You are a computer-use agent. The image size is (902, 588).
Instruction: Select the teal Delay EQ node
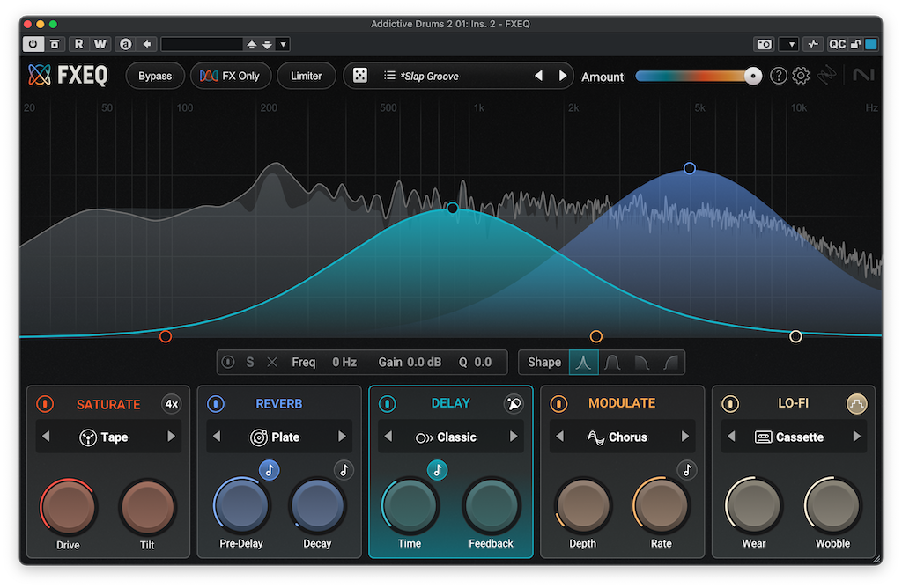(x=453, y=208)
